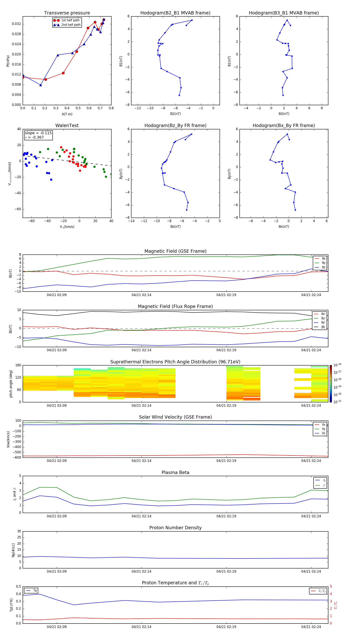Click the "By'" legend entry in Flux Rope plot
This screenshot has width=351, height=644.
[320, 318]
